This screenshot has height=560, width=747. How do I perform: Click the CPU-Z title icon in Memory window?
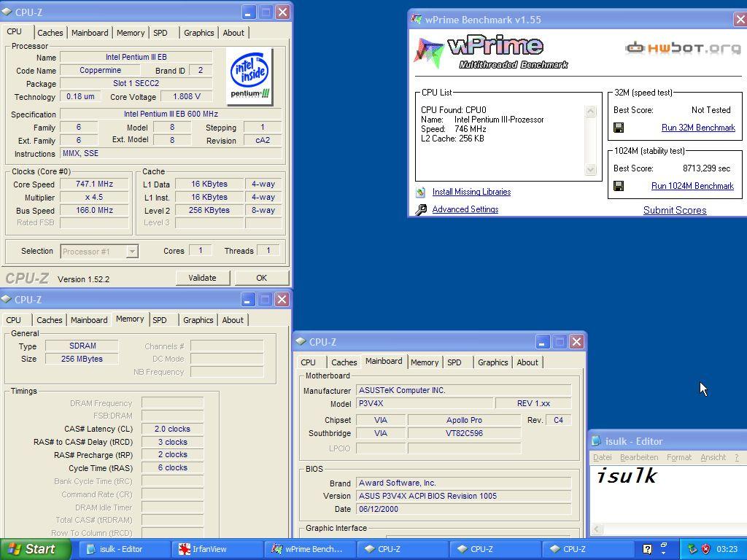(6, 299)
